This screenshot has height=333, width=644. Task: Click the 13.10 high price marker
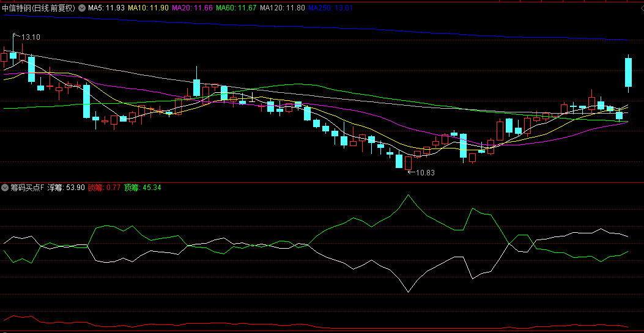pos(31,37)
